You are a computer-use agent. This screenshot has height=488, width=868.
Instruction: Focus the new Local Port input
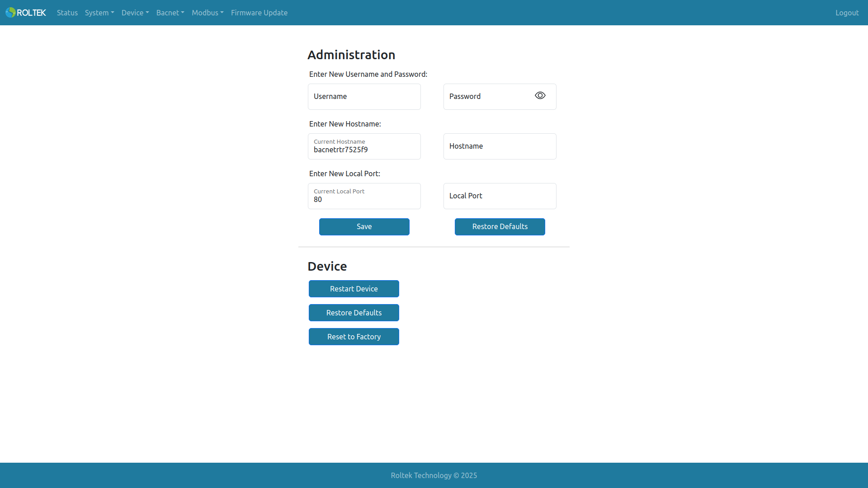coord(500,196)
